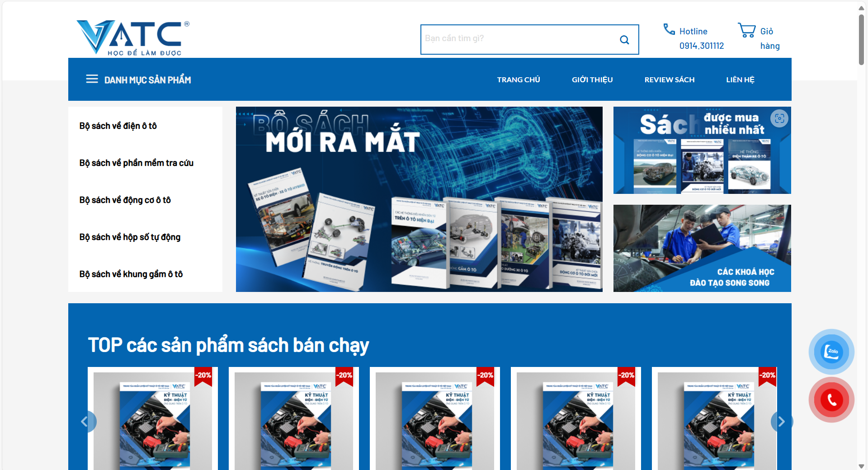Image resolution: width=868 pixels, height=470 pixels.
Task: Open the GIỚI THIỆU page
Action: tap(592, 80)
